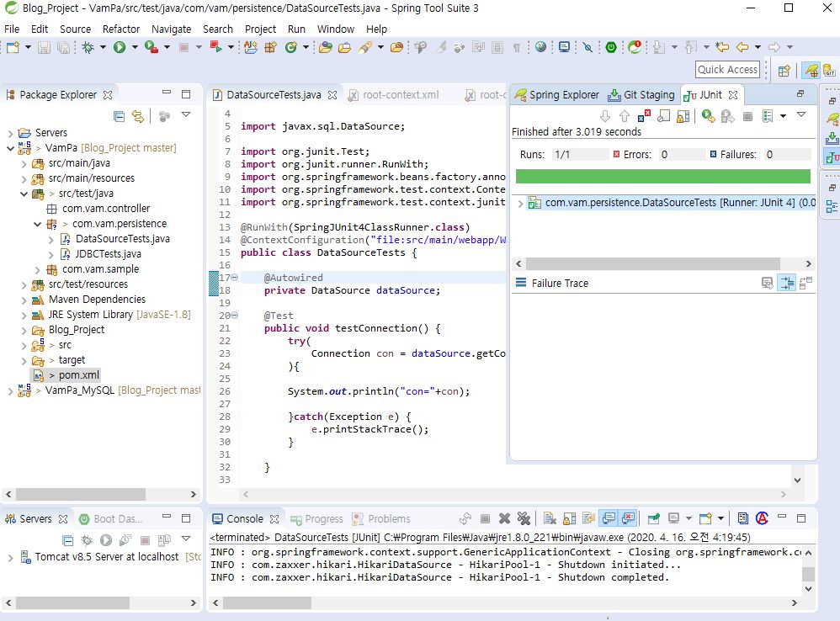Click the green Boot Dashboard power icon
The width and height of the screenshot is (840, 621).
[x=611, y=47]
